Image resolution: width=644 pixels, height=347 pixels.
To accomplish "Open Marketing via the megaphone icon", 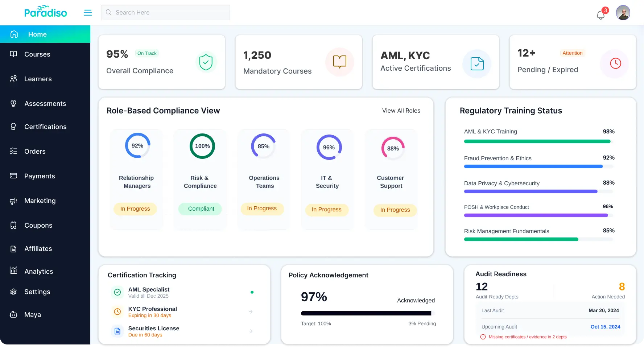I will [x=13, y=201].
